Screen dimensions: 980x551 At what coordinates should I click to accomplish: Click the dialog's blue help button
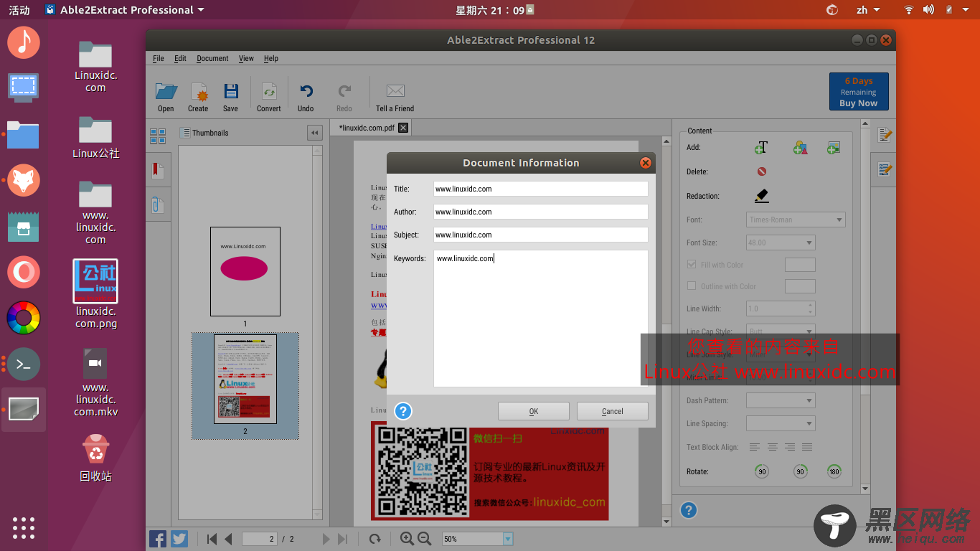click(x=403, y=411)
